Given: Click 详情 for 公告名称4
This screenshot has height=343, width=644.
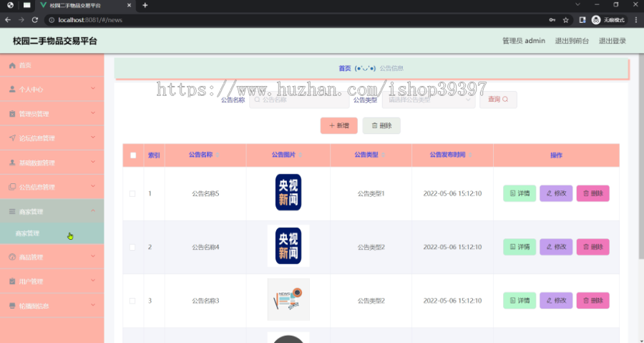Looking at the screenshot, I should (x=519, y=247).
